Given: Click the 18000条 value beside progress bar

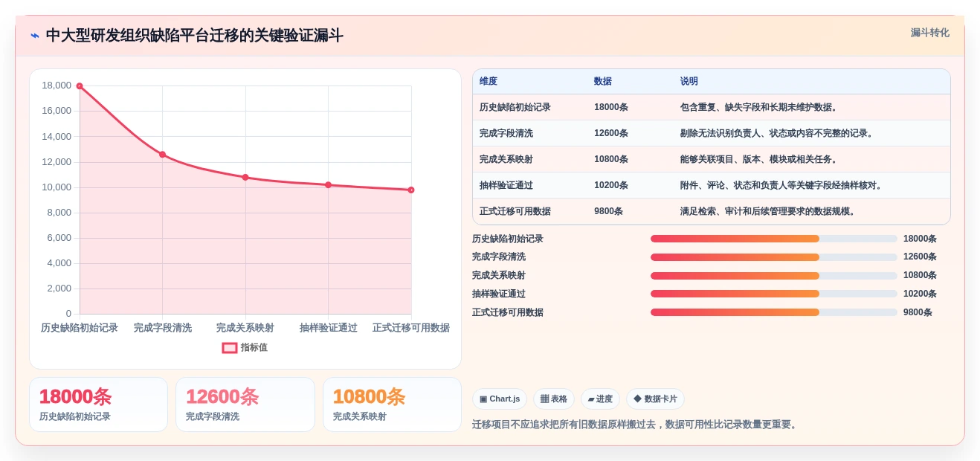Looking at the screenshot, I should click(920, 239).
